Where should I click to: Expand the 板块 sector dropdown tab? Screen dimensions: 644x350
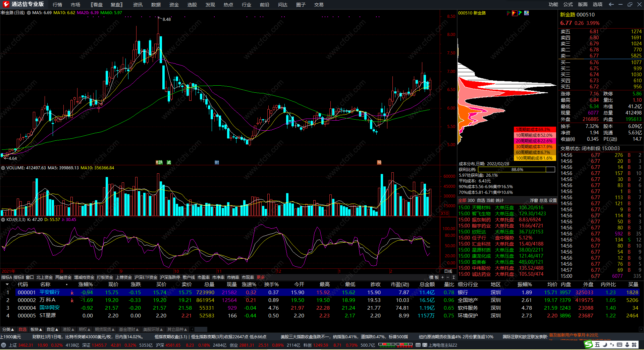click(36, 330)
